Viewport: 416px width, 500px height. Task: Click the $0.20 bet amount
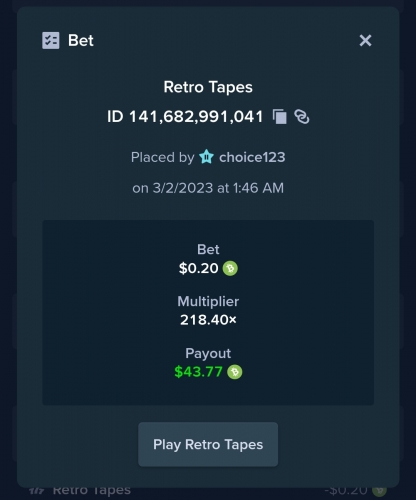[199, 268]
